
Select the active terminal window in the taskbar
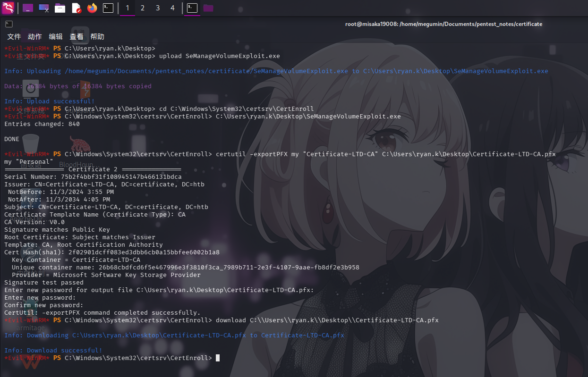point(192,8)
